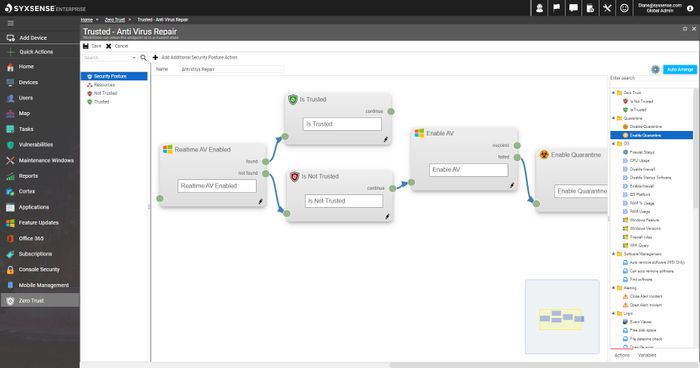Click the edit pencil on Is Trusted node

coord(386,139)
